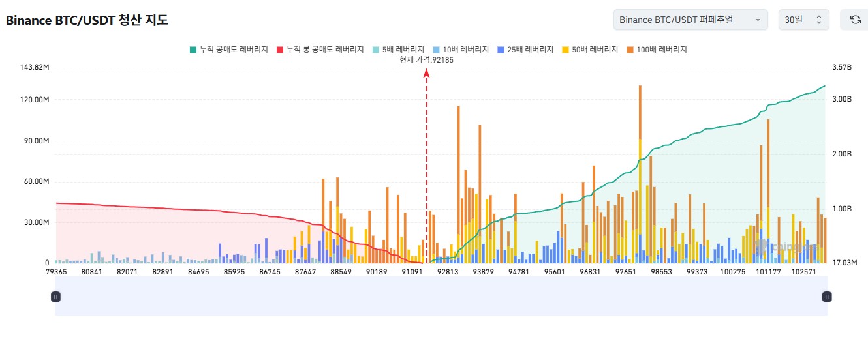This screenshot has width=868, height=339.
Task: Click the orange 100배 legend color swatch
Action: coord(630,50)
